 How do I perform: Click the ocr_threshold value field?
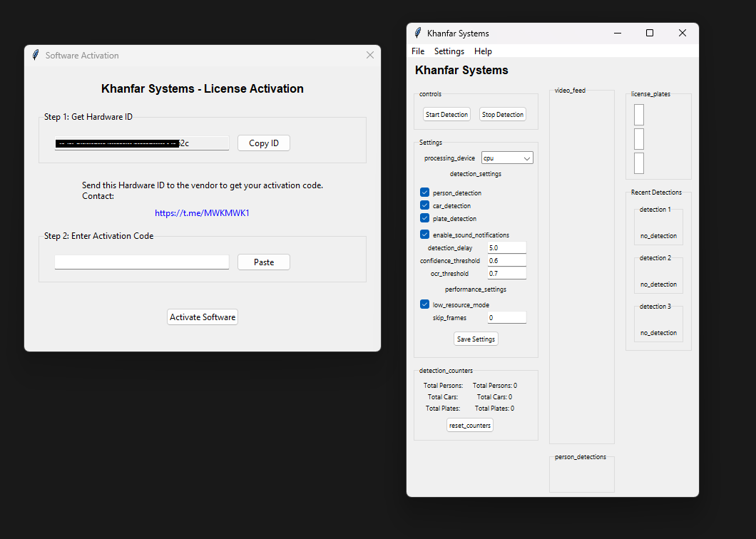[506, 273]
